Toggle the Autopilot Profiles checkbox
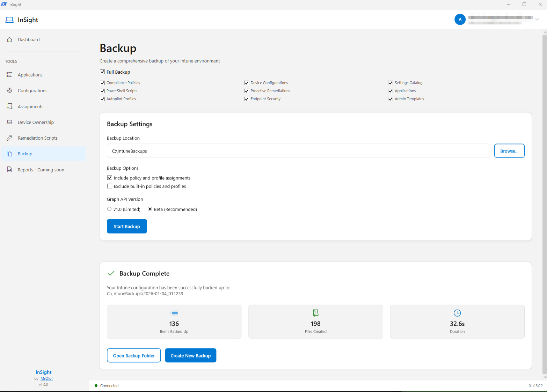The image size is (547, 392). (x=102, y=99)
